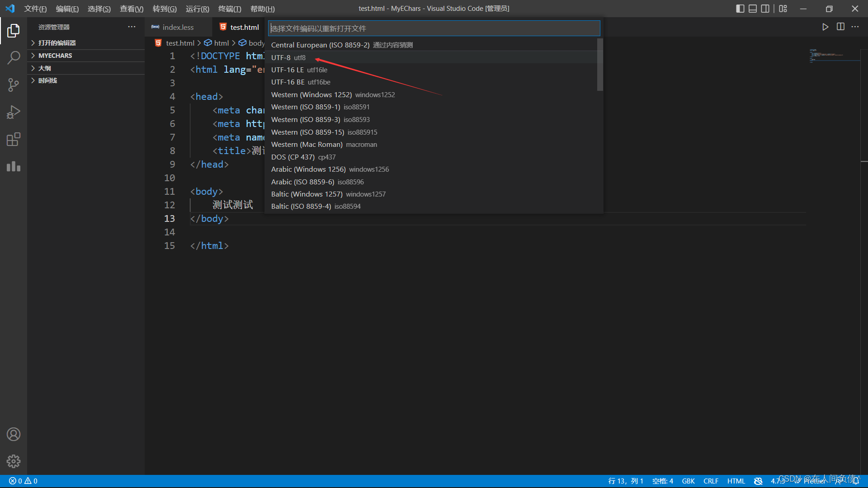This screenshot has width=868, height=488.
Task: Open the 终端(T) menu
Action: point(230,9)
